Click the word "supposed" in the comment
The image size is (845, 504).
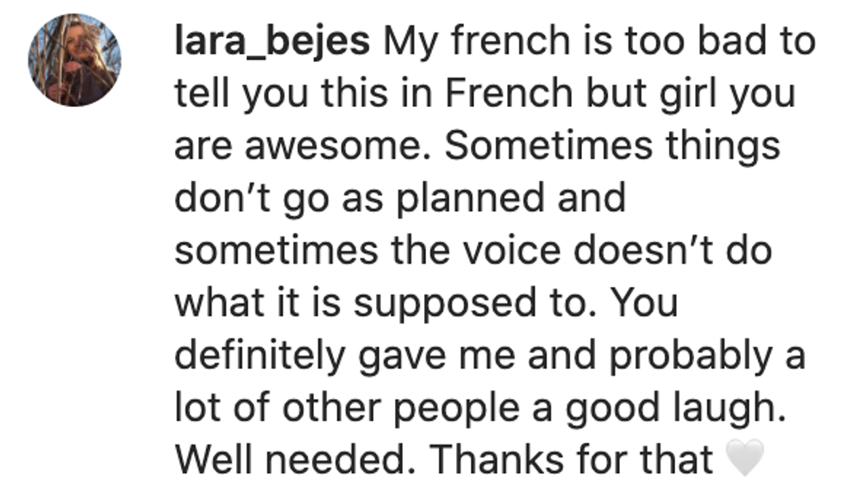coord(450,304)
